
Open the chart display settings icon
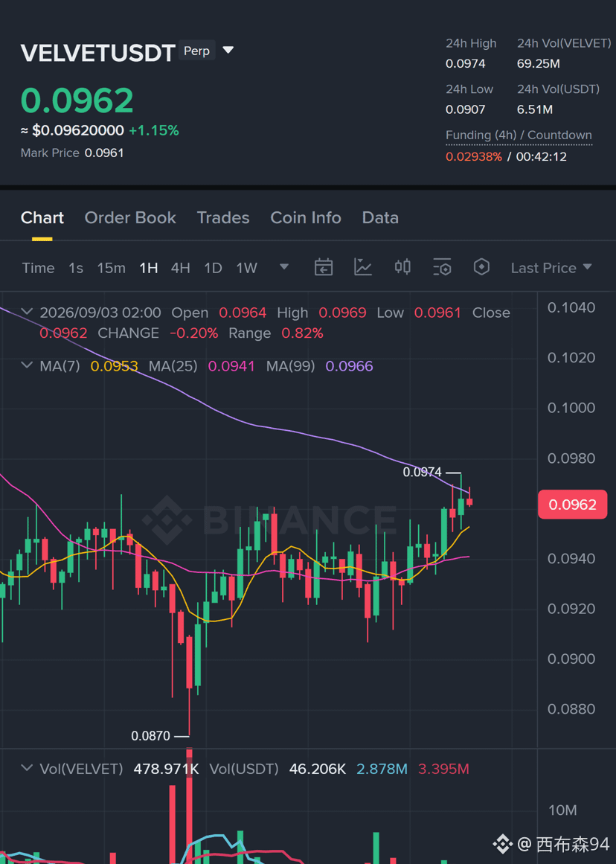pyautogui.click(x=442, y=267)
